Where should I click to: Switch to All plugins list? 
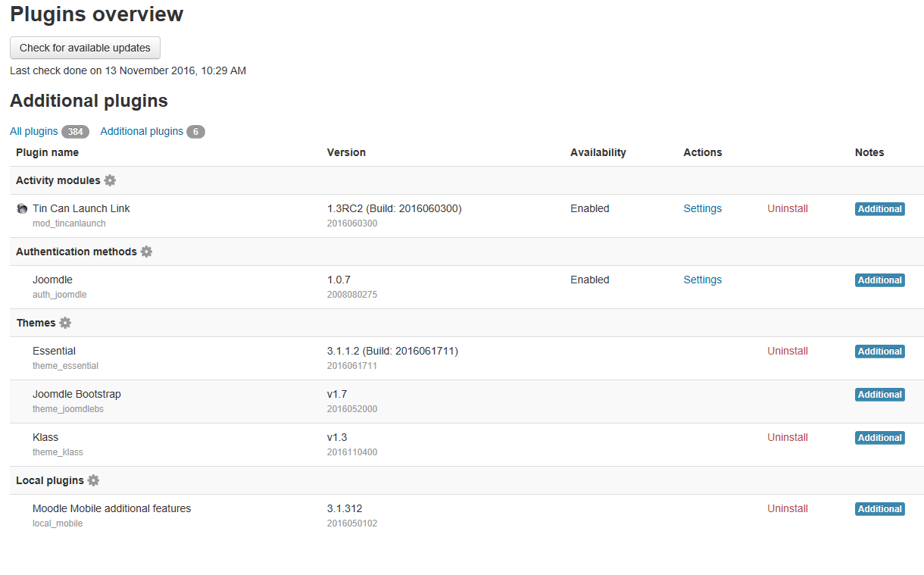pyautogui.click(x=34, y=132)
